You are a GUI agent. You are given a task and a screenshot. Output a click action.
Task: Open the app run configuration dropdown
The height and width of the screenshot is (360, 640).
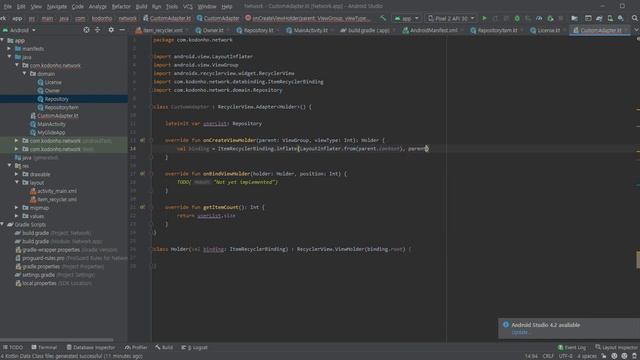coord(406,18)
